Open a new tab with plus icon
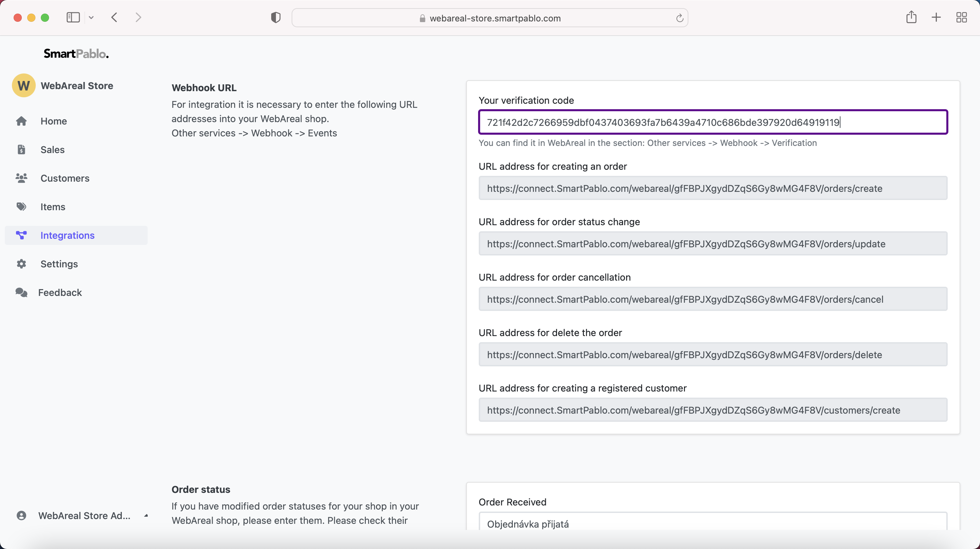The image size is (980, 549). tap(936, 17)
